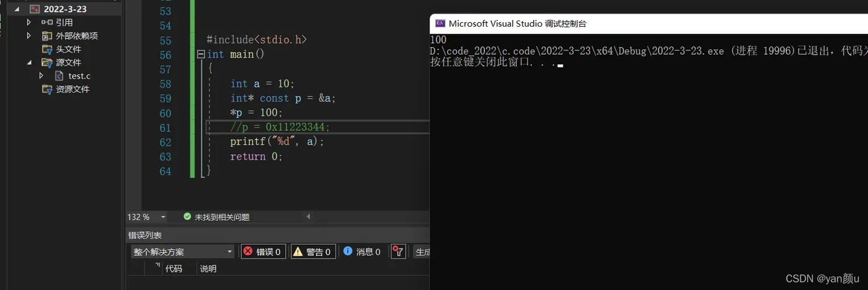
Task: Click the 'int main()' declaration
Action: [x=236, y=55]
